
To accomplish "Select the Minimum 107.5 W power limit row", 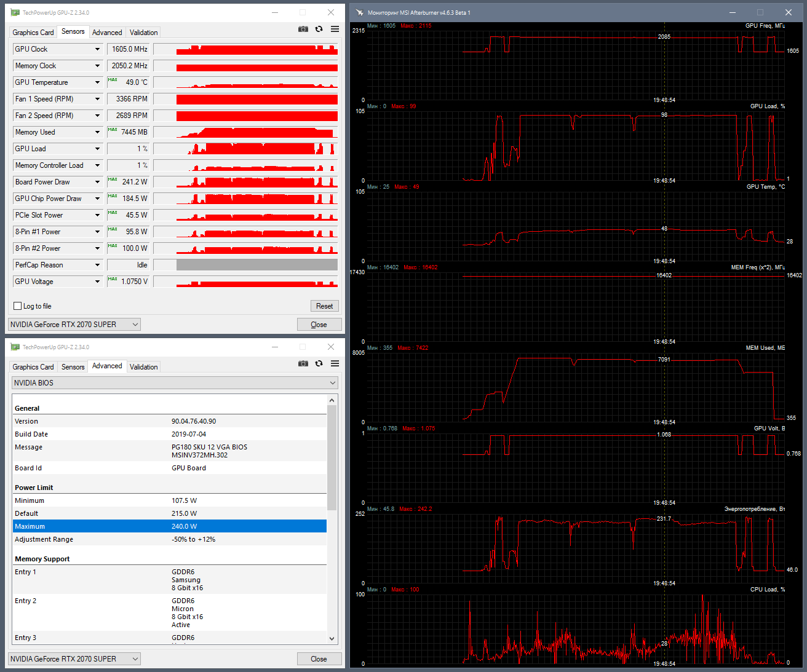I will pyautogui.click(x=170, y=500).
